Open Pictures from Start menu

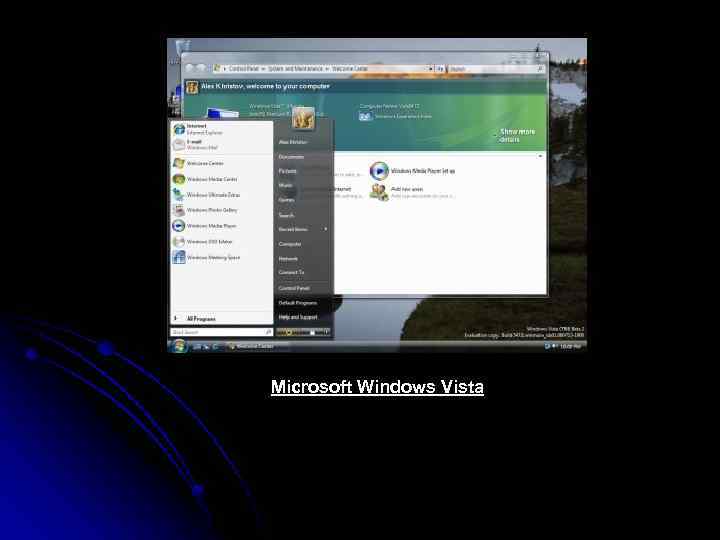(x=303, y=171)
